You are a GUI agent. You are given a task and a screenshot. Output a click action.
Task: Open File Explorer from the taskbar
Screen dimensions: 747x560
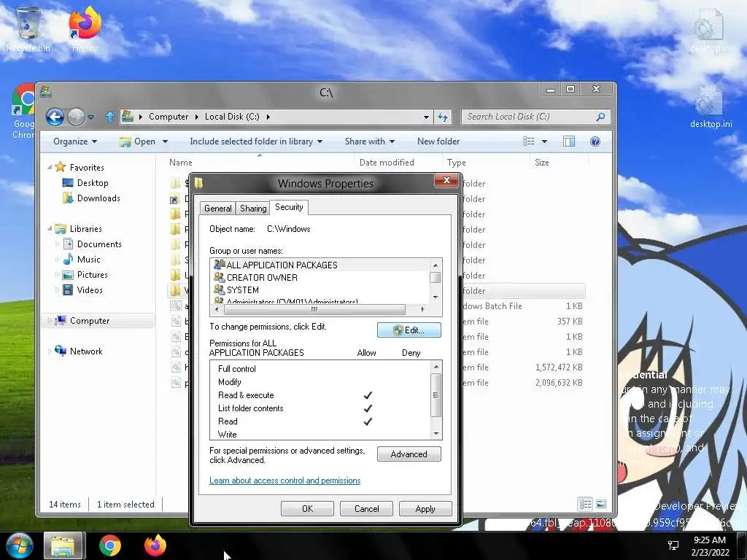tap(63, 545)
